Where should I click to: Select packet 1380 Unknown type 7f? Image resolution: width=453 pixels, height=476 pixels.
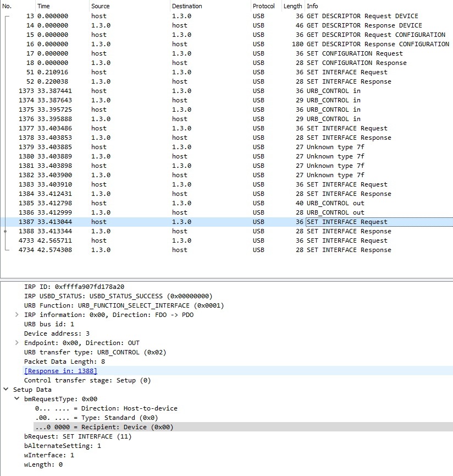pos(226,156)
